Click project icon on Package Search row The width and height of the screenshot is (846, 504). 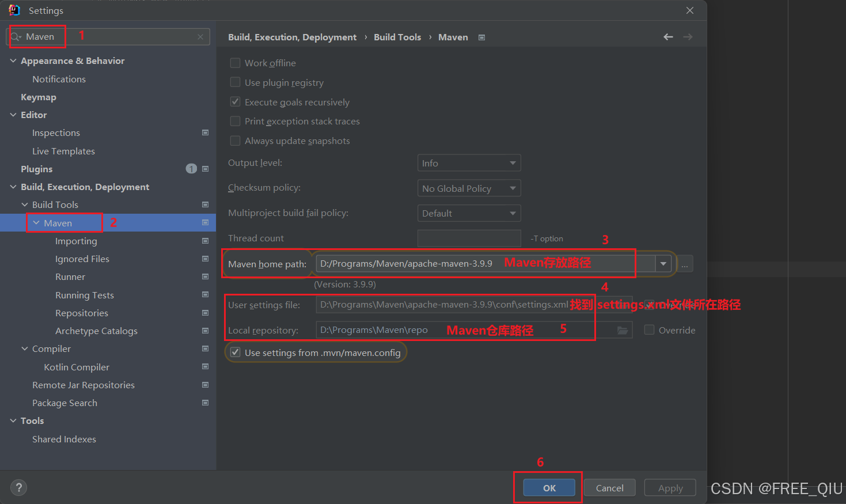(x=205, y=403)
